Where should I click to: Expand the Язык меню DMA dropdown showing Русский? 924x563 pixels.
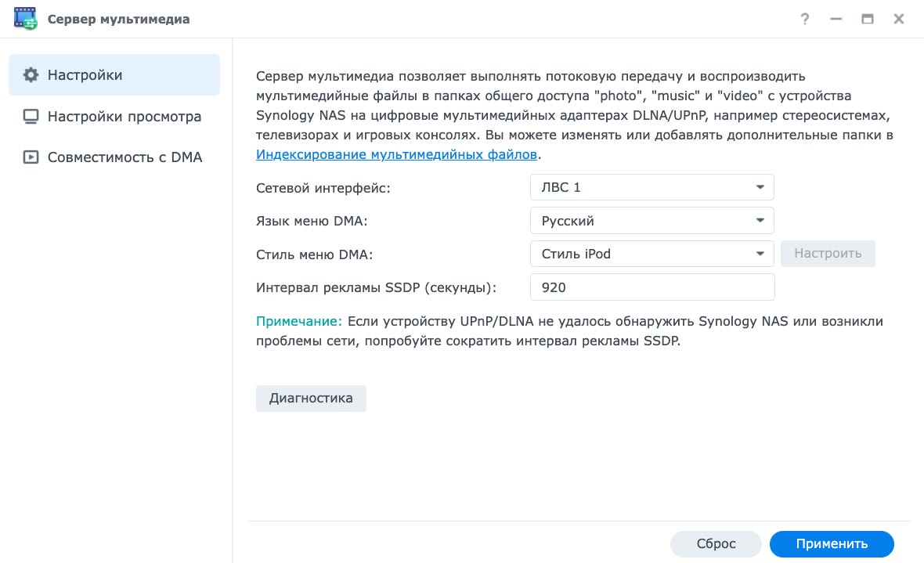click(651, 221)
